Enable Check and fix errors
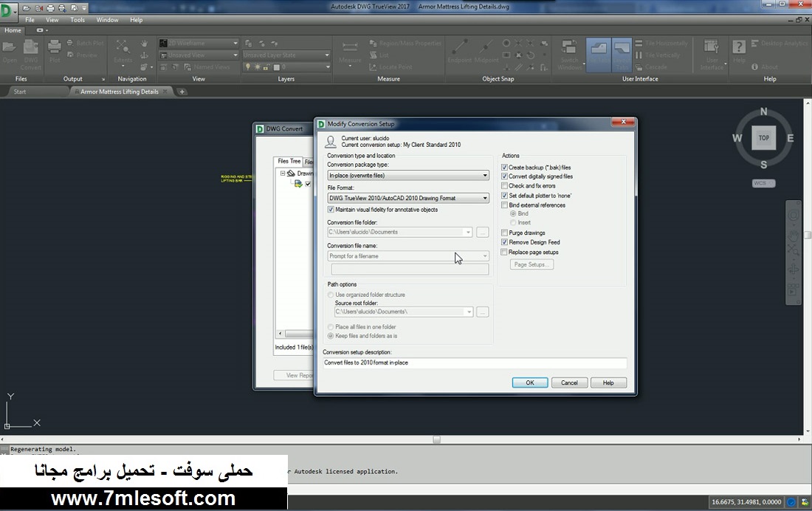 pos(504,185)
